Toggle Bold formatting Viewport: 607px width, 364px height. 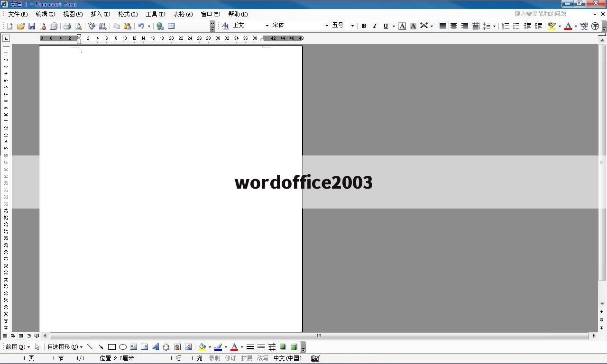point(364,26)
